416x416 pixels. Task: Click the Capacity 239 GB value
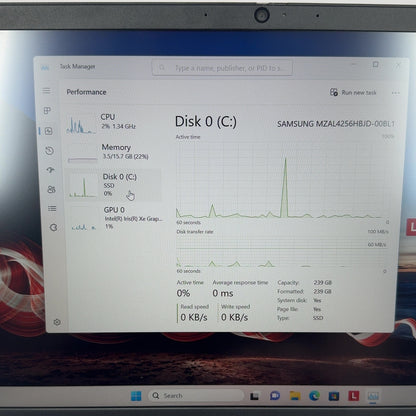(x=322, y=283)
